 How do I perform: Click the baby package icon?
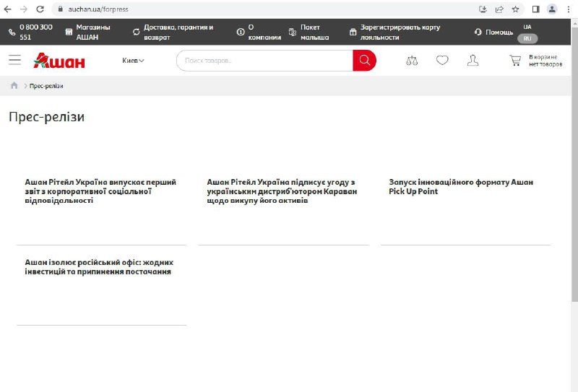(293, 32)
